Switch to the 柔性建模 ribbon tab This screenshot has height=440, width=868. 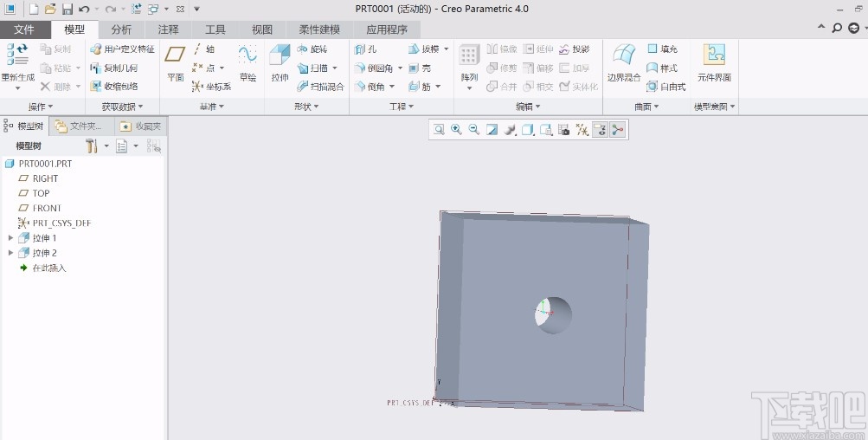tap(319, 29)
